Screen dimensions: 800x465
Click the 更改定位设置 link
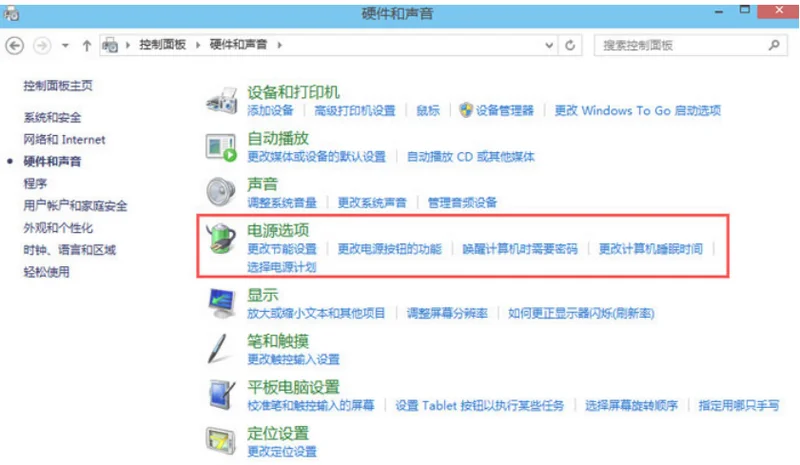tap(282, 451)
